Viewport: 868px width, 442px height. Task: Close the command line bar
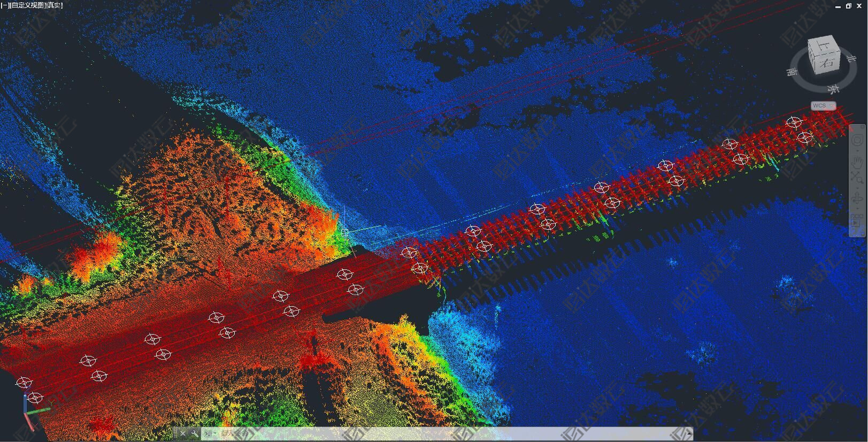[183, 433]
